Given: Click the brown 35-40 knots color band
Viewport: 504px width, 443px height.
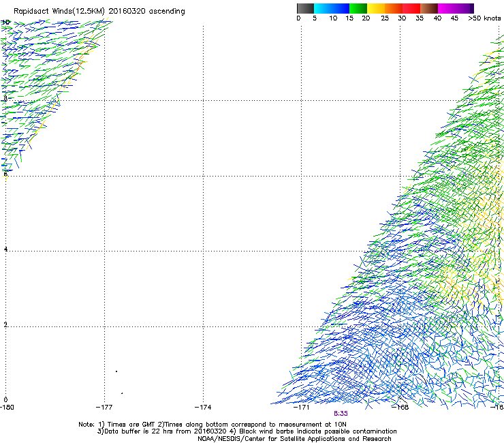Looking at the screenshot, I should point(429,8).
